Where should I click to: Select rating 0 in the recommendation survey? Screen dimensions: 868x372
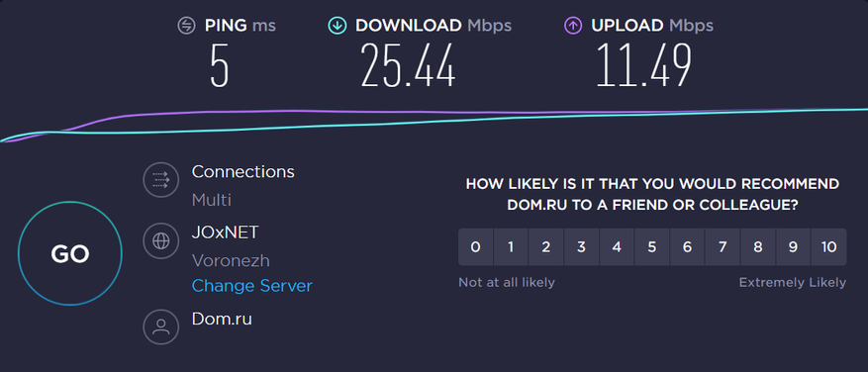[x=475, y=247]
